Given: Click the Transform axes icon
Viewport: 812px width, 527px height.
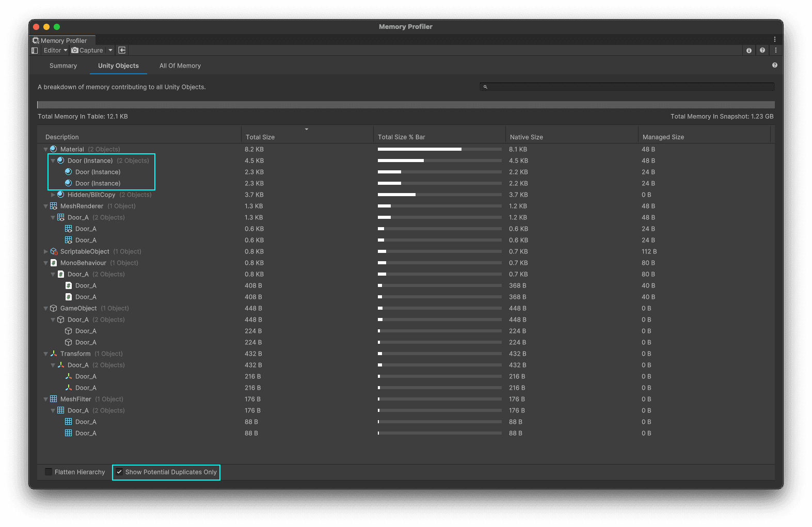Looking at the screenshot, I should tap(54, 354).
